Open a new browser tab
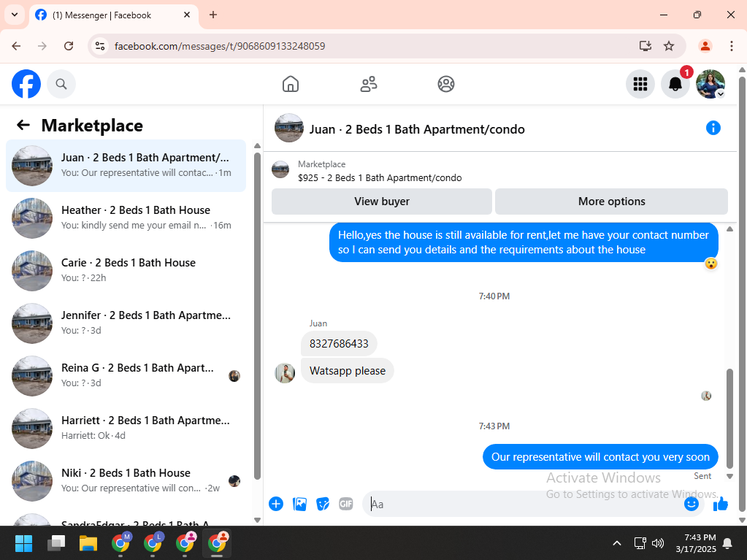This screenshot has height=560, width=747. pos(213,15)
